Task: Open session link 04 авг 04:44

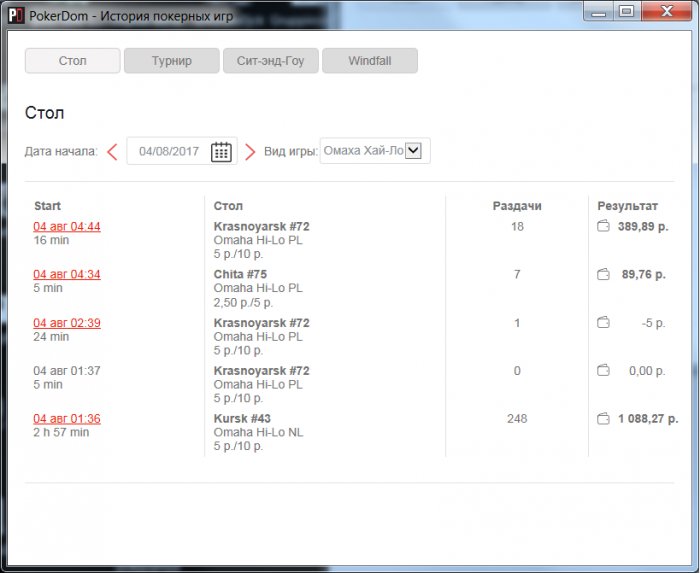Action: click(x=67, y=226)
